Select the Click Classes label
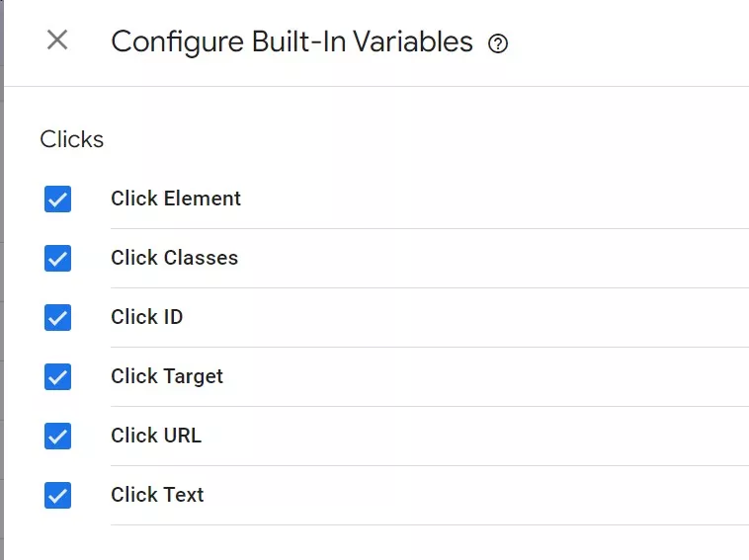 174,258
